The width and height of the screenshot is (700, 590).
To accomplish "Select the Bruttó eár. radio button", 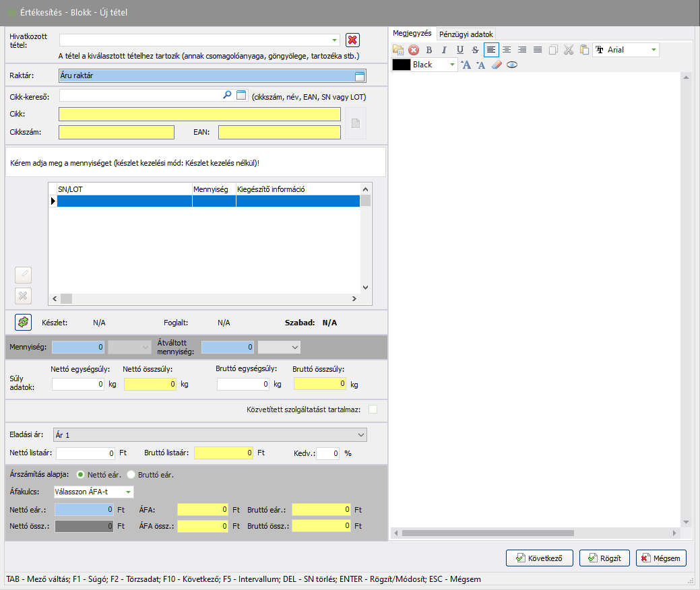I will coord(132,475).
